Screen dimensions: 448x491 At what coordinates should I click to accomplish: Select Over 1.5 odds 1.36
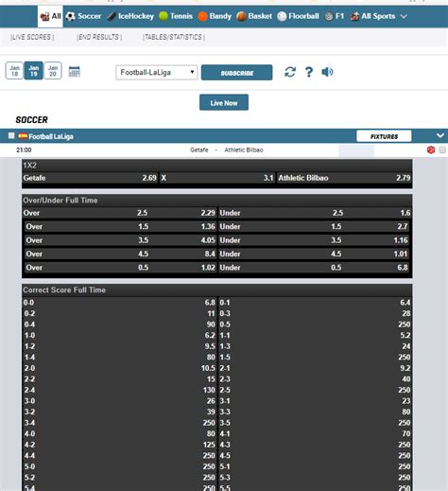121,226
